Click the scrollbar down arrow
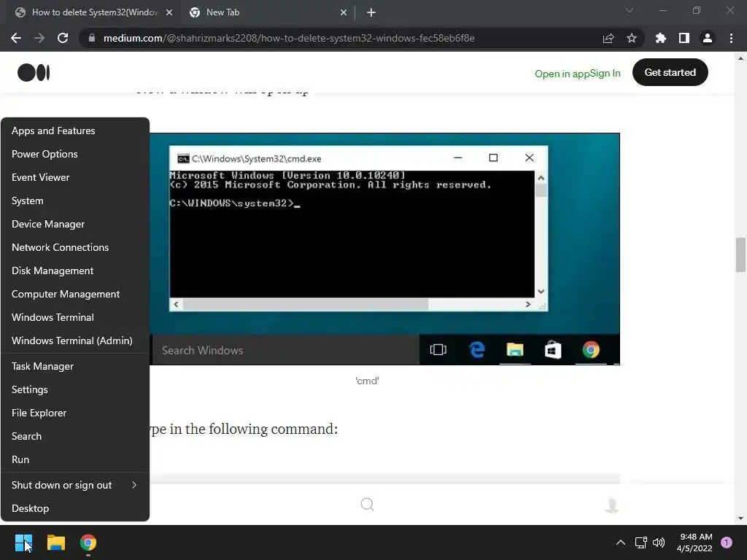Image resolution: width=747 pixels, height=560 pixels. point(740,518)
